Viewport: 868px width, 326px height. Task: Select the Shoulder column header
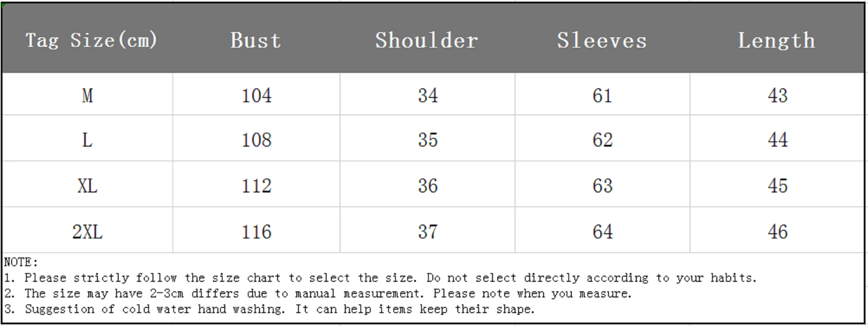click(427, 40)
